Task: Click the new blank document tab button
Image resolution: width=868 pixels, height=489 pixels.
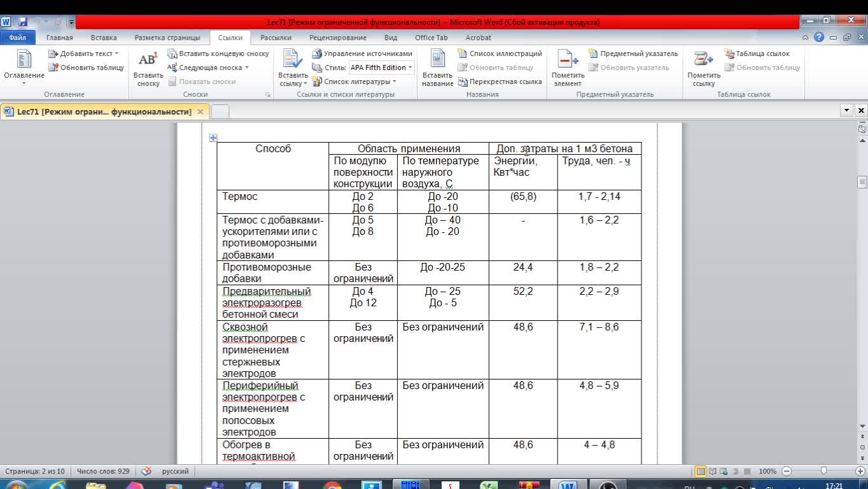Action: coord(220,111)
